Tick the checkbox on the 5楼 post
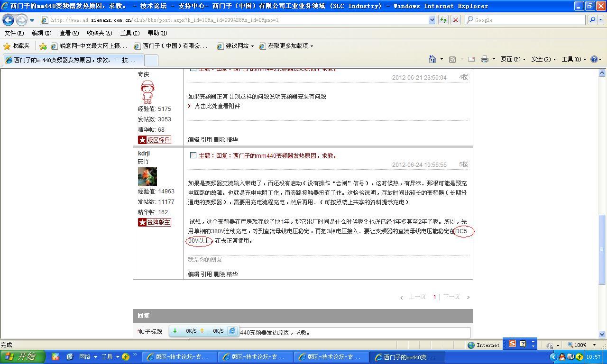Screen dimensions: 607x364 (x=193, y=155)
